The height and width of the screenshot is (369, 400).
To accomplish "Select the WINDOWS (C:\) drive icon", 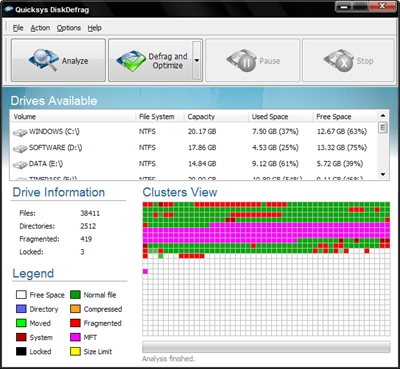I will pos(20,133).
